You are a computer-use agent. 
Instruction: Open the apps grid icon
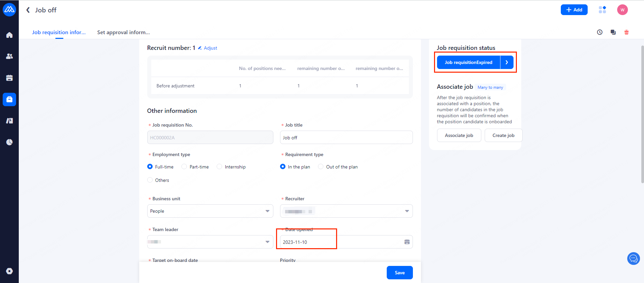pos(602,10)
